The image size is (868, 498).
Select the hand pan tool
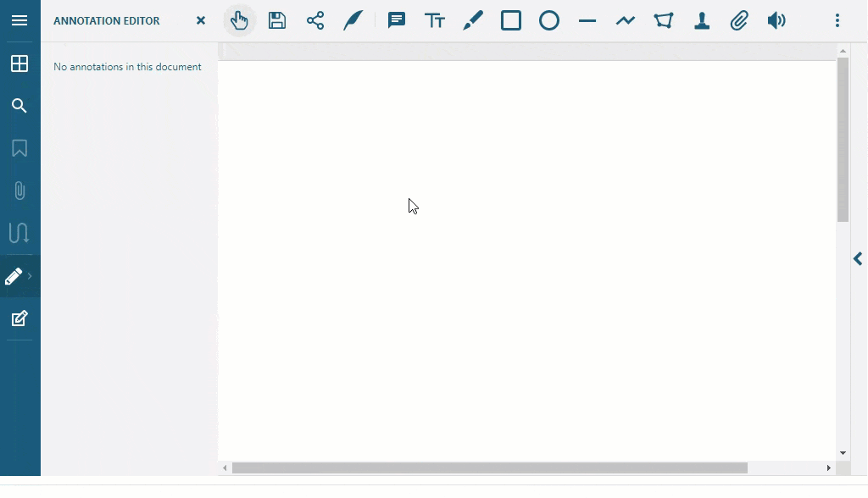[x=239, y=20]
